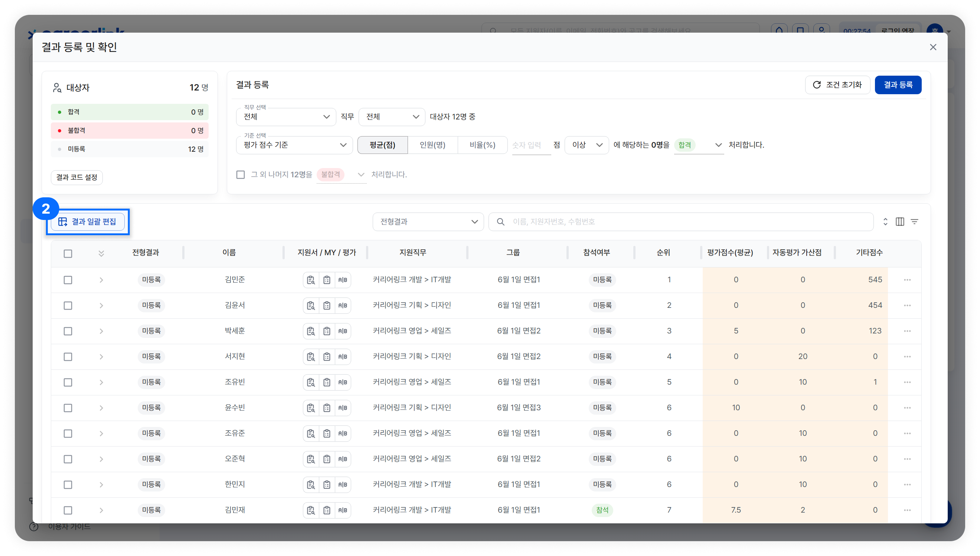Click the 결과 코드 설정 button
980x556 pixels.
point(77,177)
